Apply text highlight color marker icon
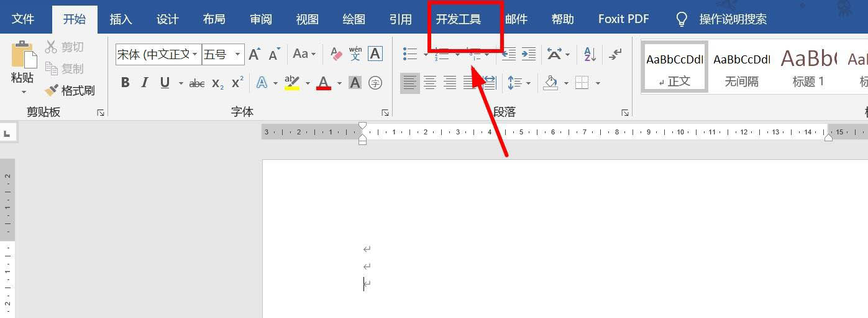The height and width of the screenshot is (318, 868). [x=292, y=83]
